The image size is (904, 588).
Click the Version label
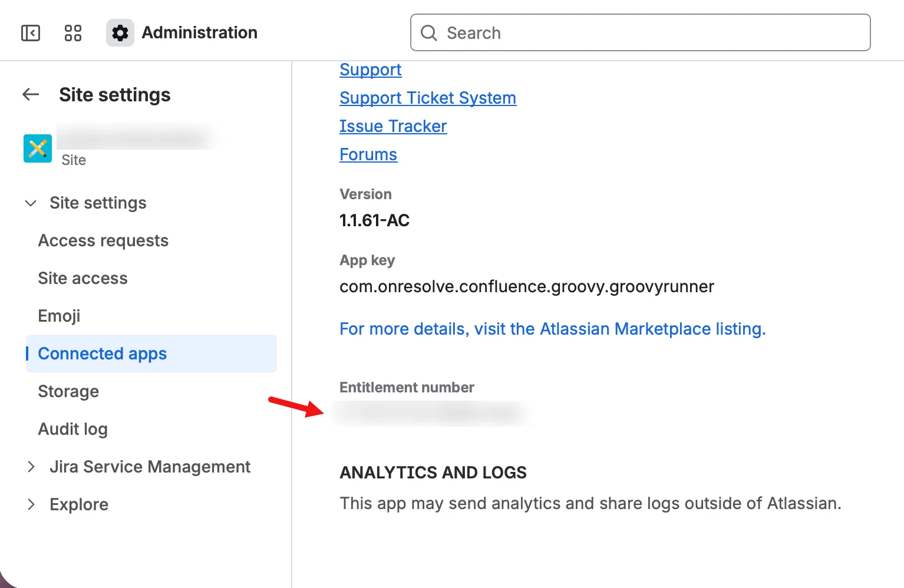(365, 194)
